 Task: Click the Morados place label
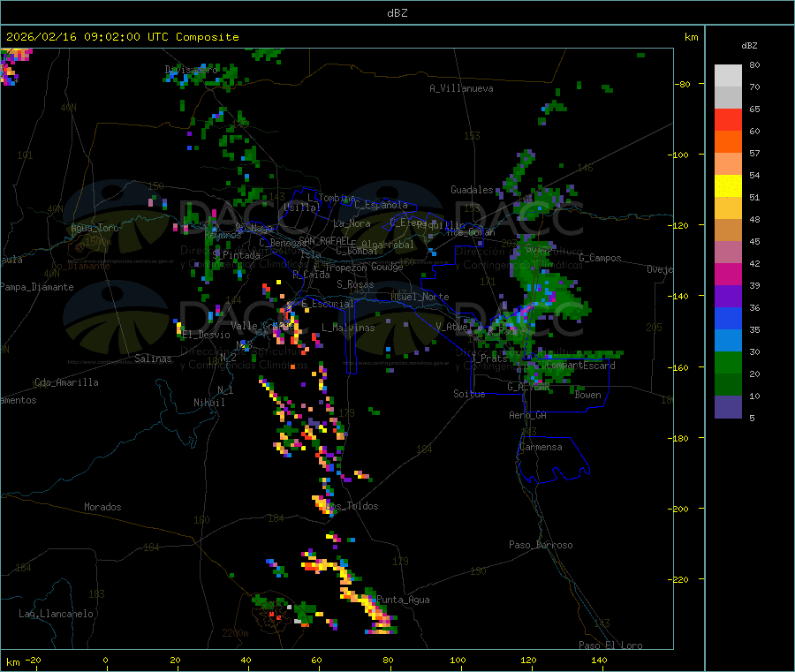[102, 507]
